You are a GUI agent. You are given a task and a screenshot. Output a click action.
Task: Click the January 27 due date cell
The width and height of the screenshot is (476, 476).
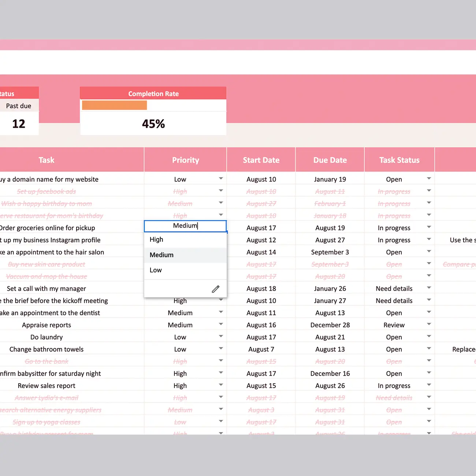click(330, 301)
